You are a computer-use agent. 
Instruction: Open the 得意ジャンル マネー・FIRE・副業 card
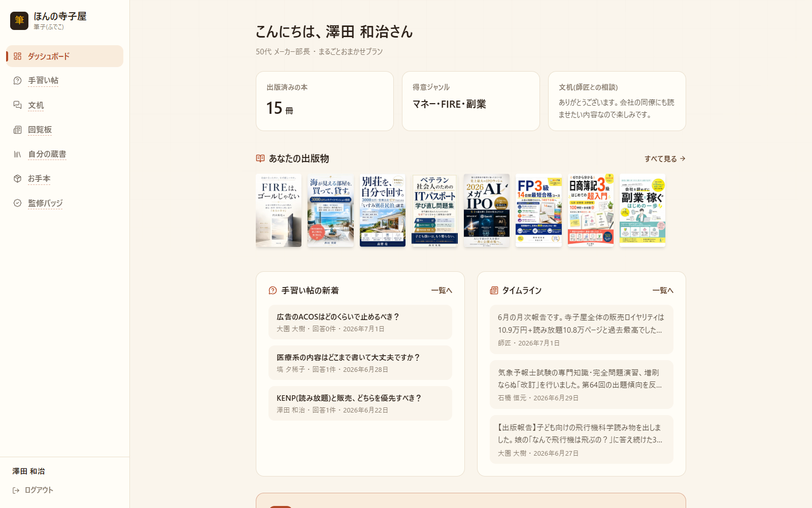pos(471,101)
